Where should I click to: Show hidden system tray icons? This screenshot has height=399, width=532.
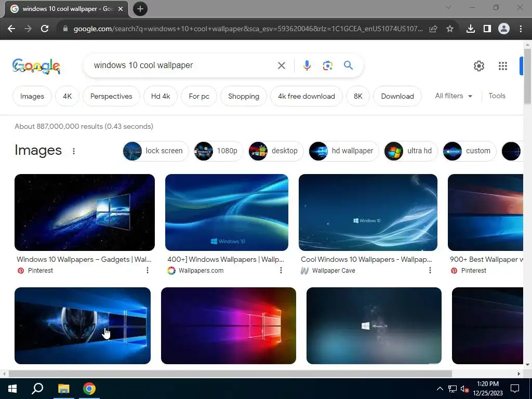[x=440, y=389]
